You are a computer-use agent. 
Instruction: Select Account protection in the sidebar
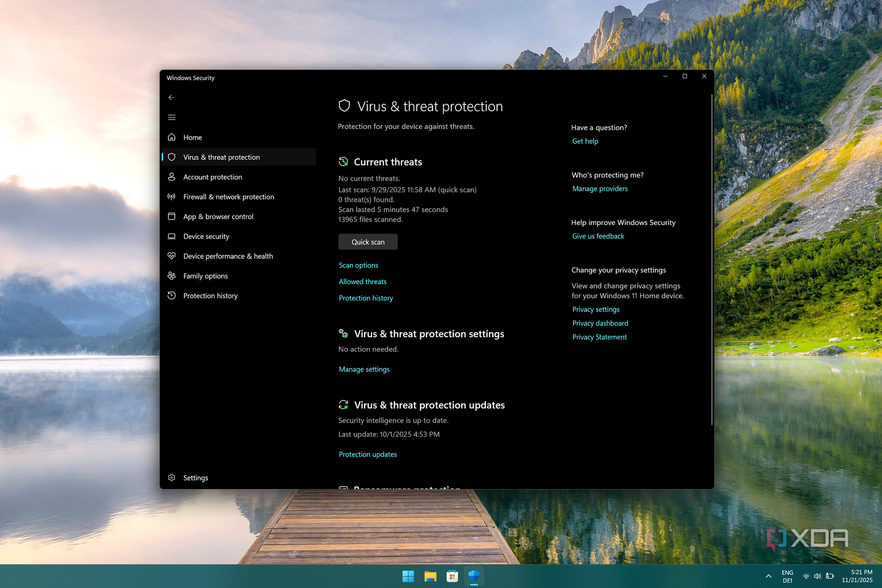[239, 177]
